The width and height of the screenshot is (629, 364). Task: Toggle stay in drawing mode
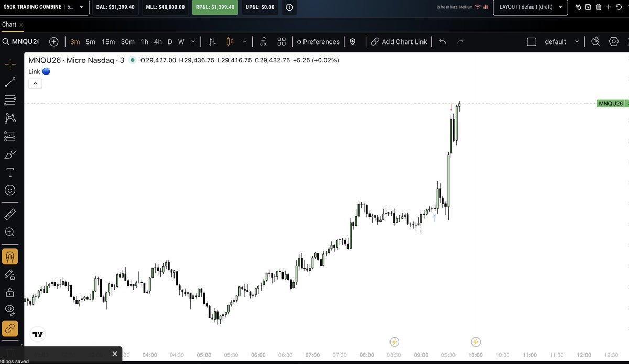10,274
